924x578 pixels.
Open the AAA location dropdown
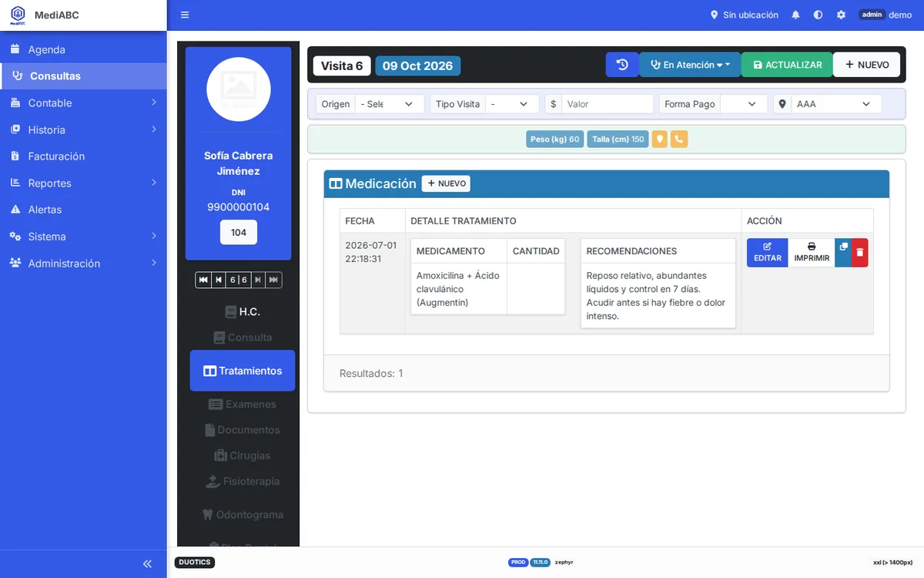(836, 104)
